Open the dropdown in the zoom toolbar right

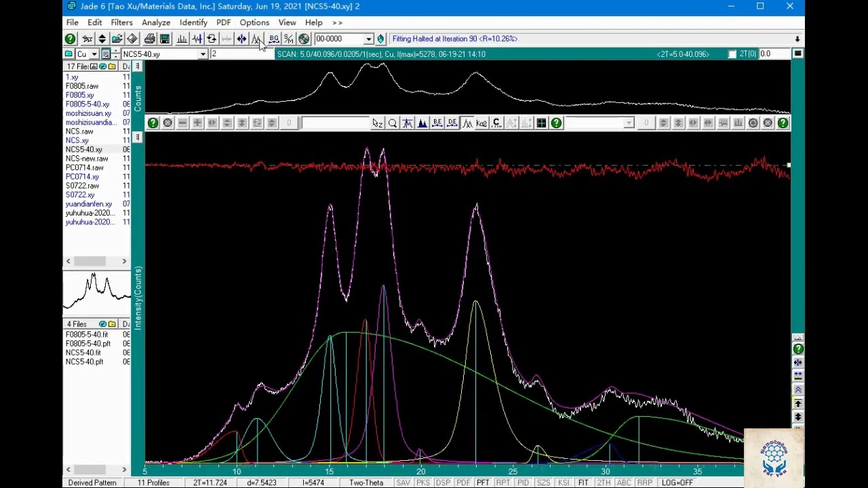click(629, 123)
